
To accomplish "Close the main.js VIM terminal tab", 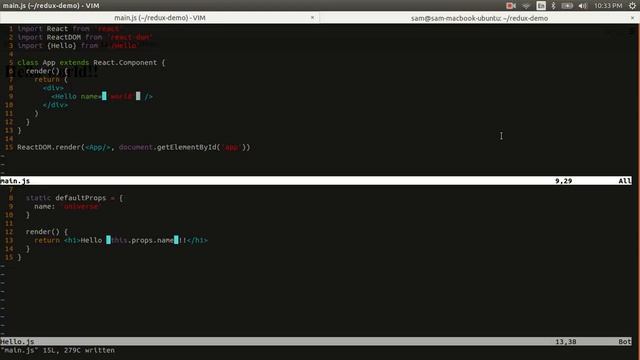I will (312, 18).
